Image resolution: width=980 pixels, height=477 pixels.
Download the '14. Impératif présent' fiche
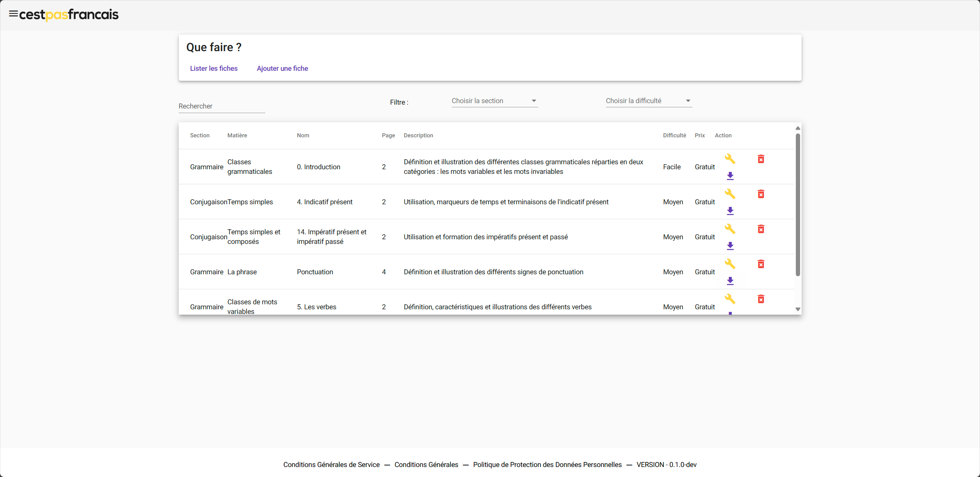pyautogui.click(x=730, y=246)
